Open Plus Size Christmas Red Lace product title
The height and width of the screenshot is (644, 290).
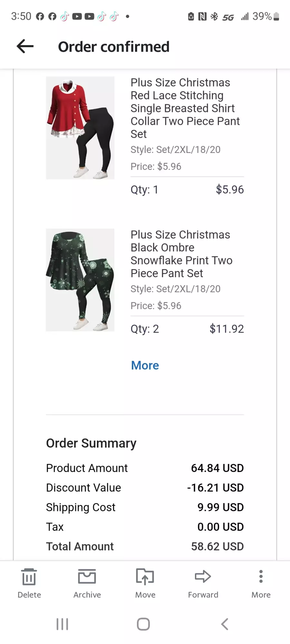(x=185, y=108)
